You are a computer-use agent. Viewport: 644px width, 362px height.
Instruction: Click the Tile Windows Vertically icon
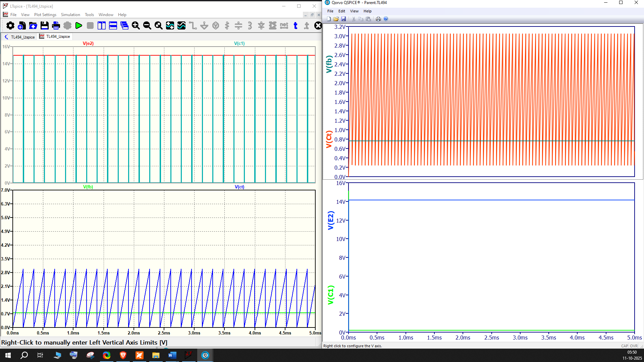click(x=101, y=25)
